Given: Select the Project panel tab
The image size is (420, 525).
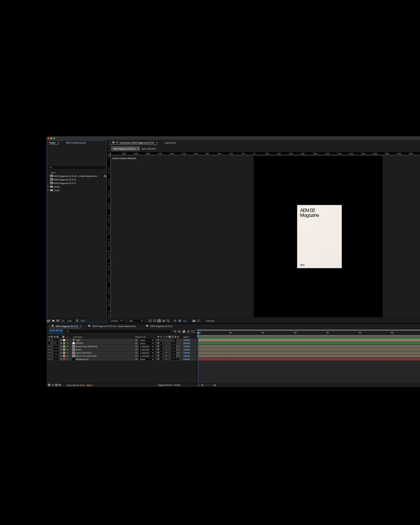Looking at the screenshot, I should pyautogui.click(x=52, y=143).
